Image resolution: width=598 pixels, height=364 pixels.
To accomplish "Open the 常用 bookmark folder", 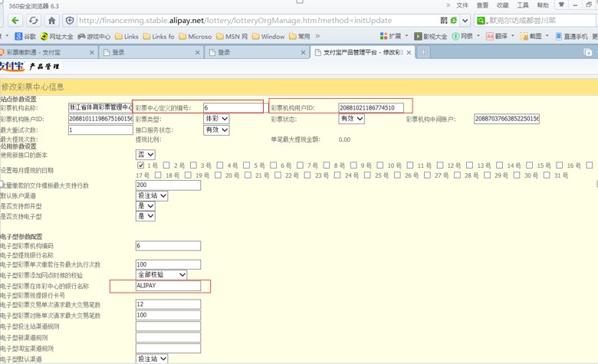I will point(300,37).
